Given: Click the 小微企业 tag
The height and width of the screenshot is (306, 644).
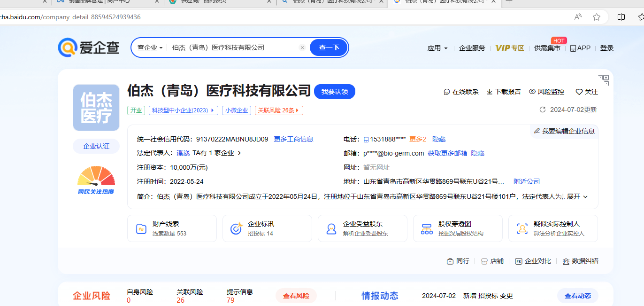Looking at the screenshot, I should pos(237,110).
